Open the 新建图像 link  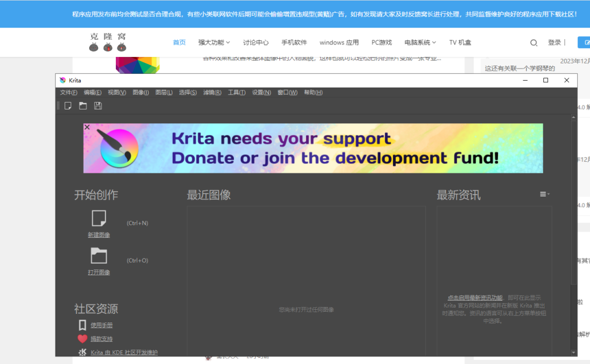point(99,235)
